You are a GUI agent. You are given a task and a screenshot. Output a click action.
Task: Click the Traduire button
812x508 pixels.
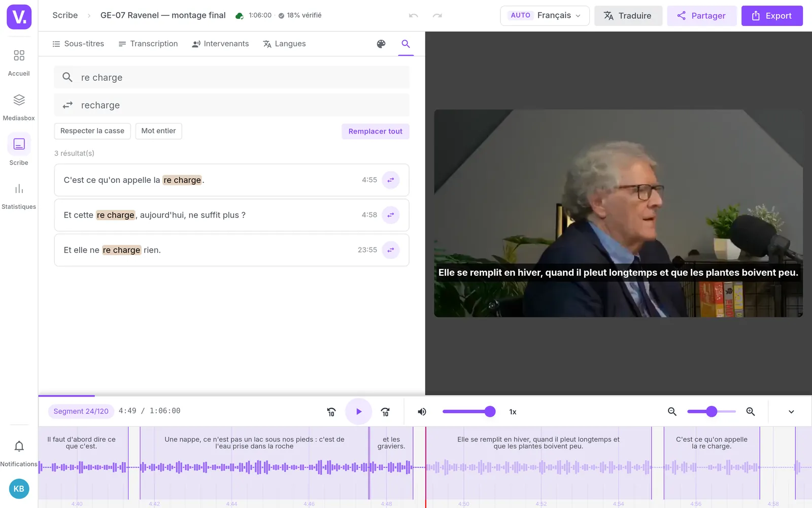pos(628,16)
